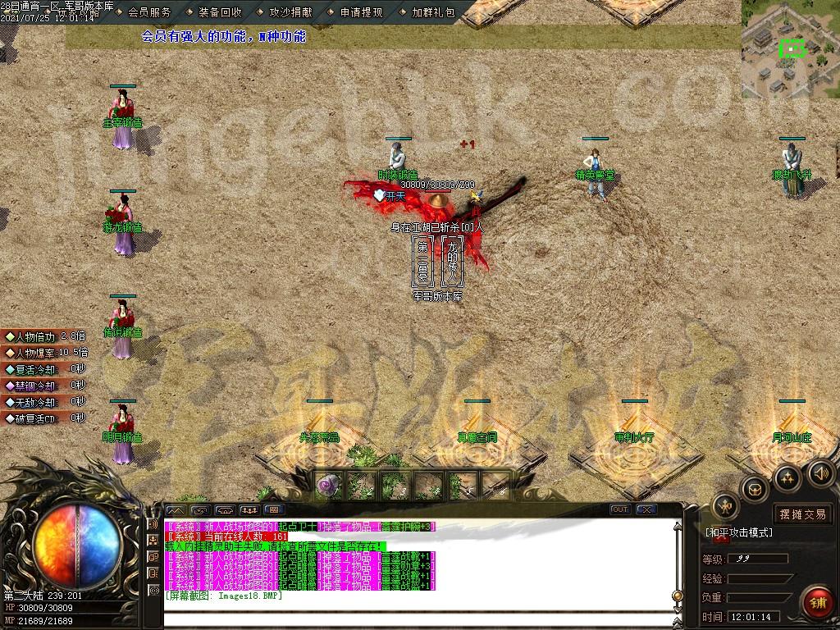The height and width of the screenshot is (630, 840).
Task: Open the 会员服务 menu
Action: 149,12
